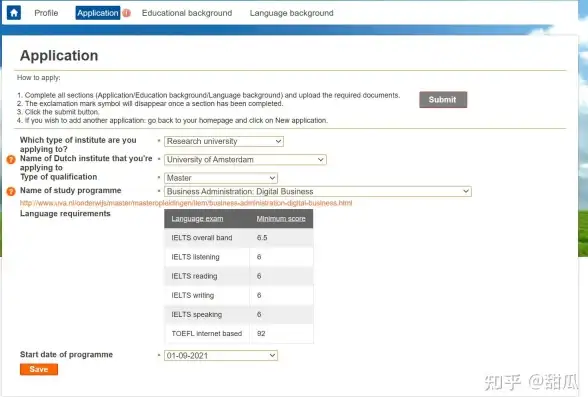Click the 6.5 minimum score value
The image size is (588, 397).
(x=262, y=238)
